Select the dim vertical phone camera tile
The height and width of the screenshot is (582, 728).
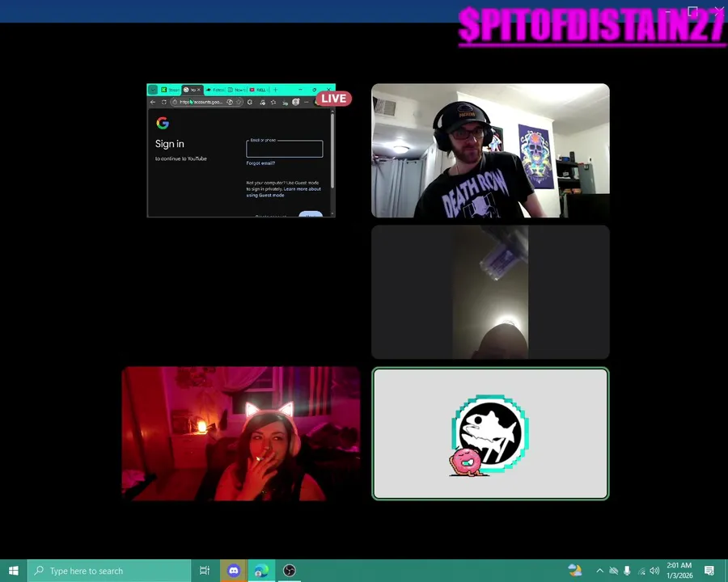[x=490, y=292]
